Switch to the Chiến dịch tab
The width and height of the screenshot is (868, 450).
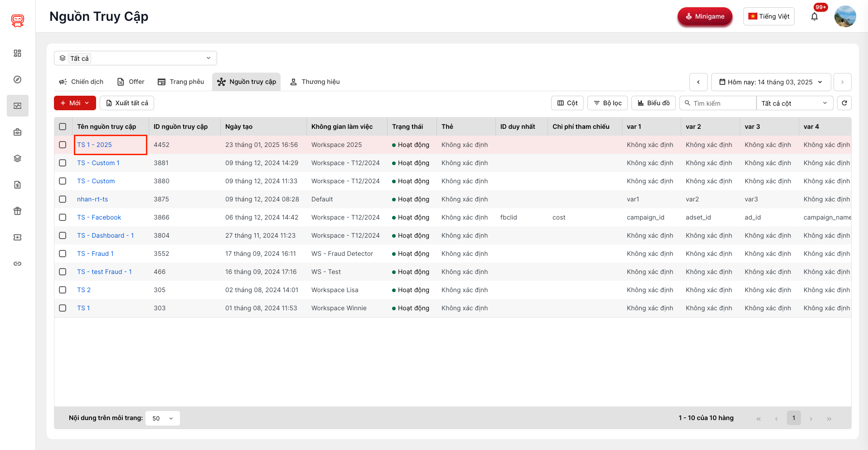click(81, 82)
